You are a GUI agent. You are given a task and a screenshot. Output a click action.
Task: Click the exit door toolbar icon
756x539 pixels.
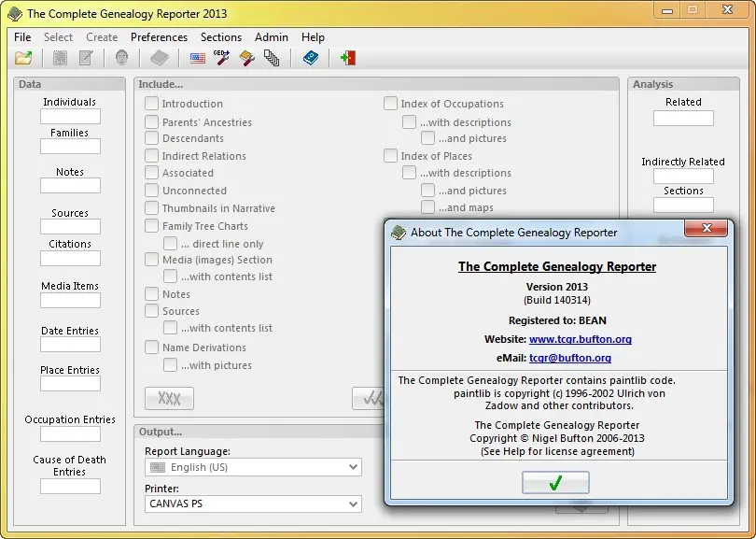point(347,59)
